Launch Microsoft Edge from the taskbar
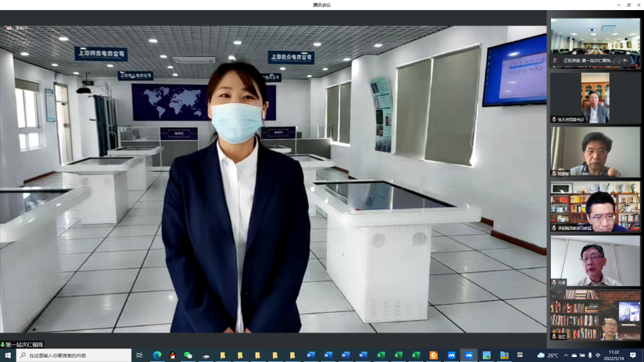Image resolution: width=644 pixels, height=362 pixels. pyautogui.click(x=157, y=355)
